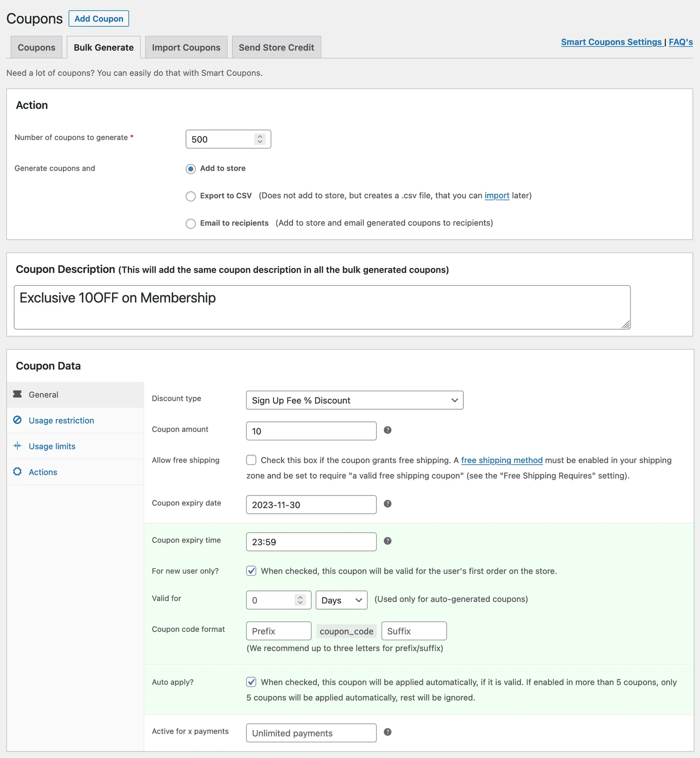
Task: Uncheck the For new user only checkbox
Action: [251, 571]
